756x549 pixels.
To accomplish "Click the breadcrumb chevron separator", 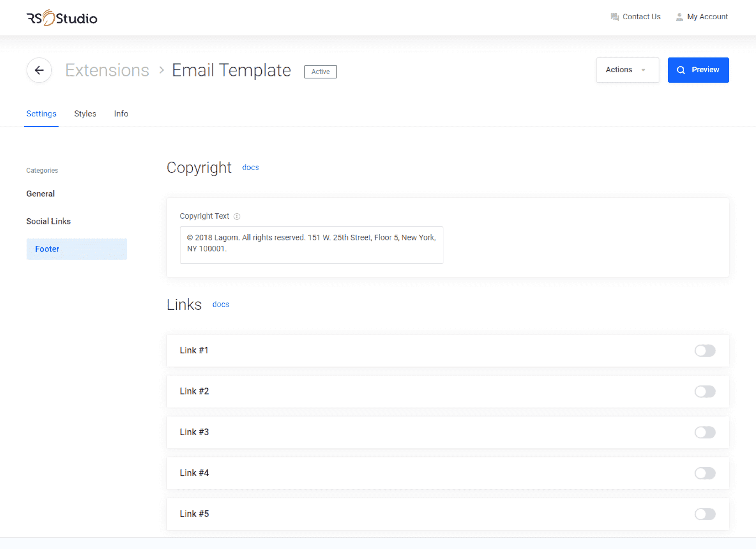I will click(x=161, y=70).
